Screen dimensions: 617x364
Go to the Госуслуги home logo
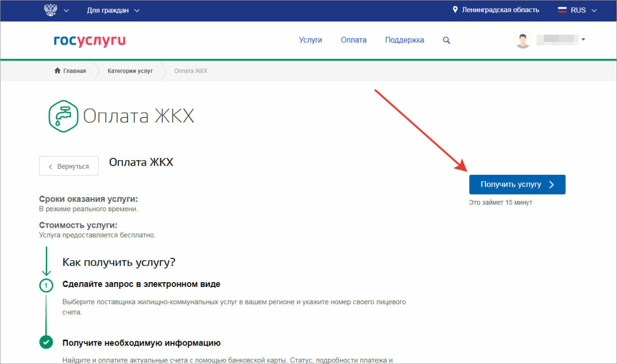click(x=89, y=40)
